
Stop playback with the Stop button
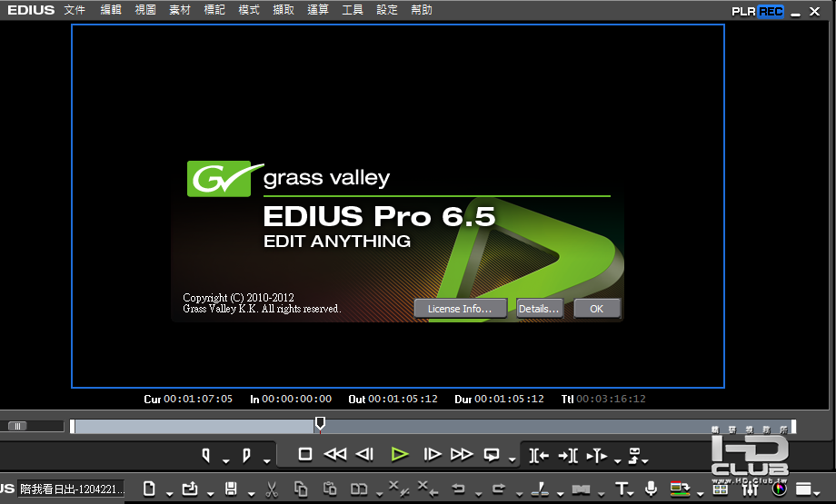coord(305,454)
